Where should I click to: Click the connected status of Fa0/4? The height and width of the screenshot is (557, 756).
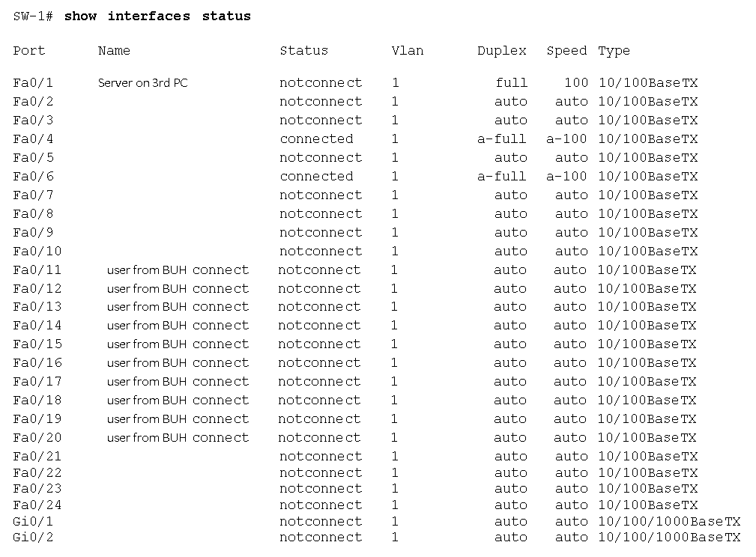pos(316,139)
